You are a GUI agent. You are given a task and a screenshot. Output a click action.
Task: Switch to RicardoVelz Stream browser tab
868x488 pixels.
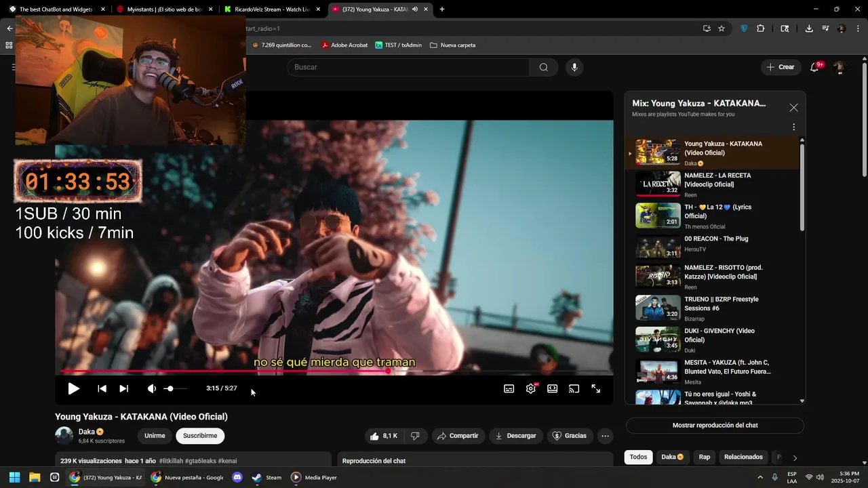click(271, 9)
